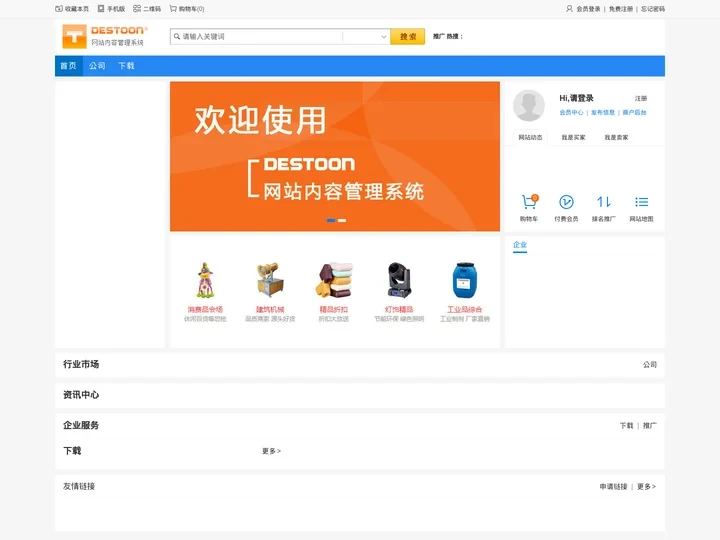Click the 免费注册 link
This screenshot has height=540, width=720.
621,9
